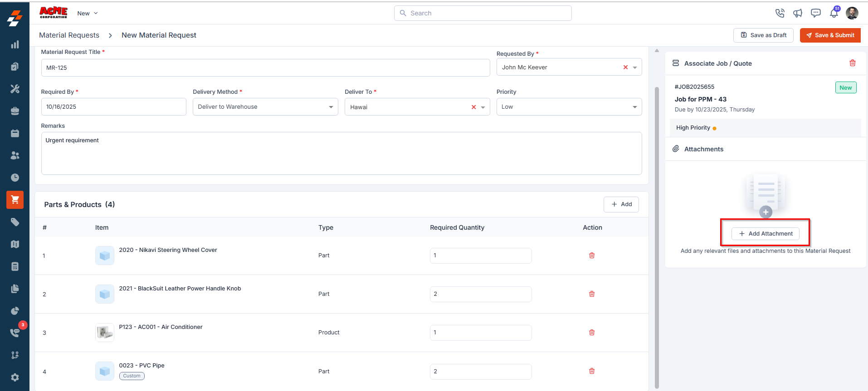Delete the Air Conditioner product row
Image resolution: width=868 pixels, height=391 pixels.
[x=592, y=333]
